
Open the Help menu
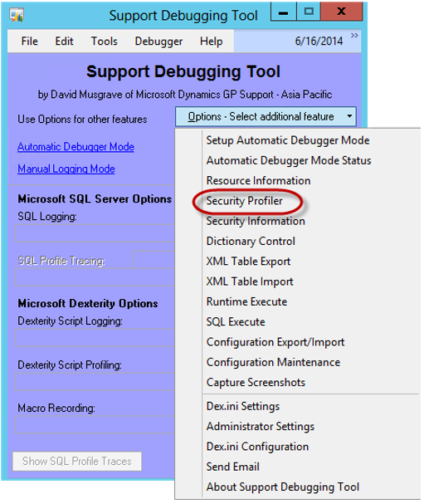coord(211,42)
